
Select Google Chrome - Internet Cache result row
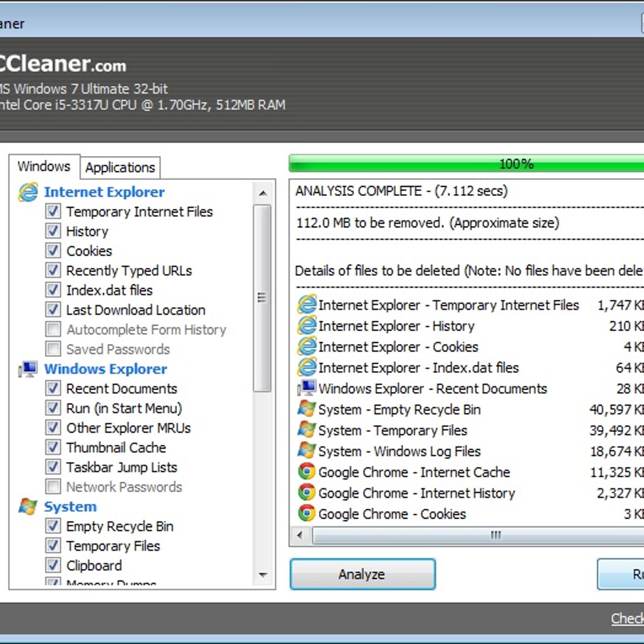(470, 472)
